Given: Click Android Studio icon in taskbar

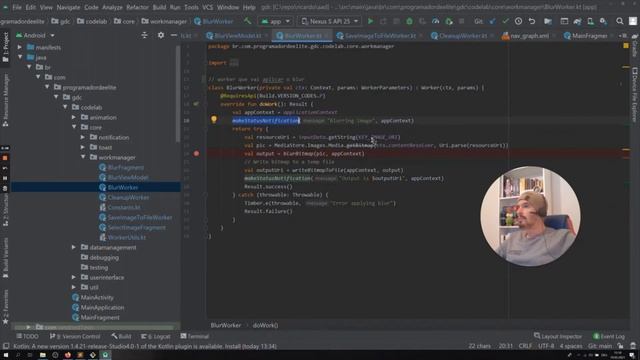Looking at the screenshot, I should tap(105, 355).
